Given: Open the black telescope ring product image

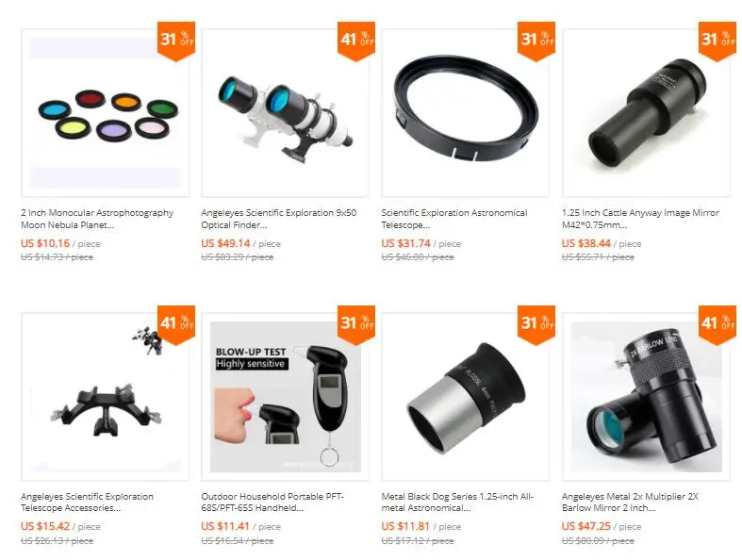Looking at the screenshot, I should [466, 113].
